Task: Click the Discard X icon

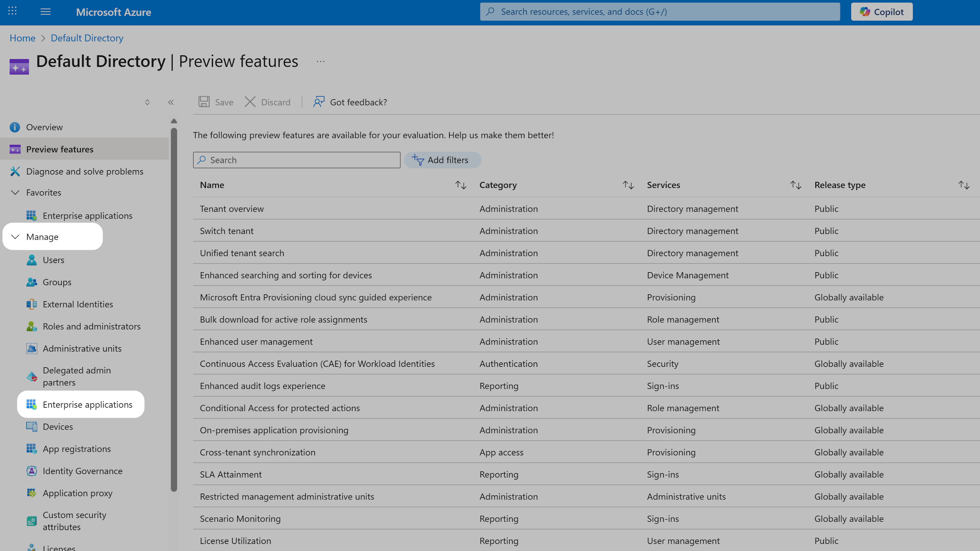Action: (250, 102)
